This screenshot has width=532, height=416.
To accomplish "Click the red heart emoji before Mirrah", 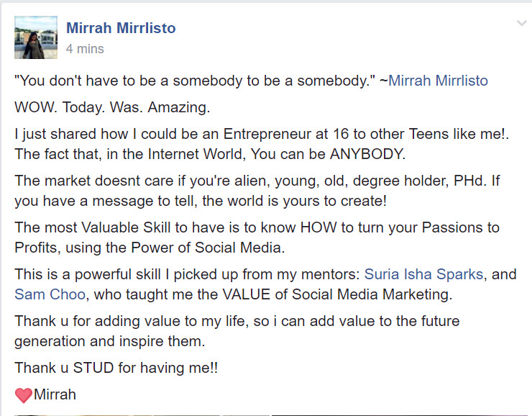I will tap(24, 395).
